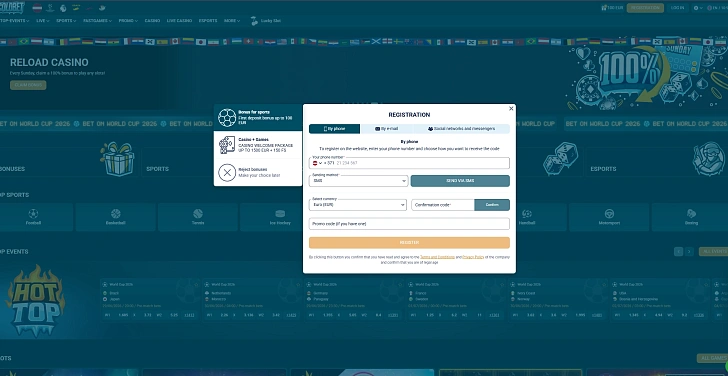This screenshot has height=376, width=728.
Task: Open the Privacy Policy link
Action: coord(473,257)
